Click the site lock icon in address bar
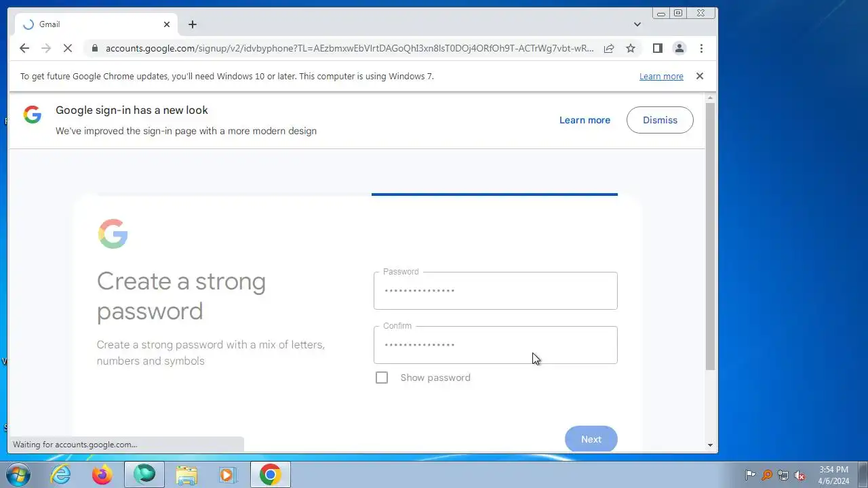 94,48
